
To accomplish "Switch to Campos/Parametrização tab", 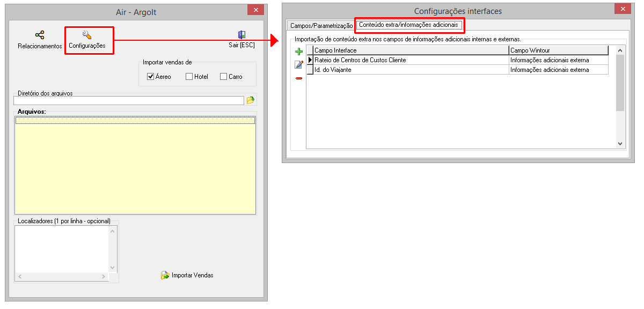I will [x=321, y=25].
